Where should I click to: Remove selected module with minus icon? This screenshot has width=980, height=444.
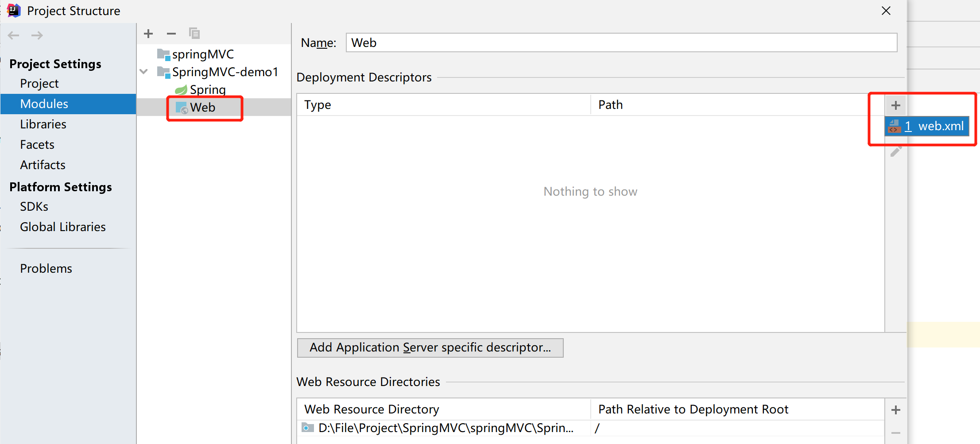[171, 34]
